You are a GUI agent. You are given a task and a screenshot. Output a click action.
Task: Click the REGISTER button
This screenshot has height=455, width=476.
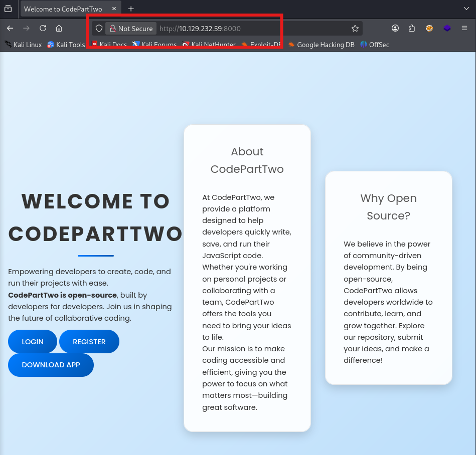coord(89,342)
